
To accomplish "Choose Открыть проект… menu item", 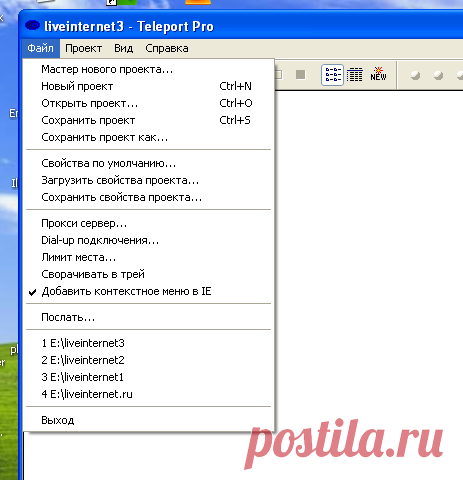I will tap(149, 103).
